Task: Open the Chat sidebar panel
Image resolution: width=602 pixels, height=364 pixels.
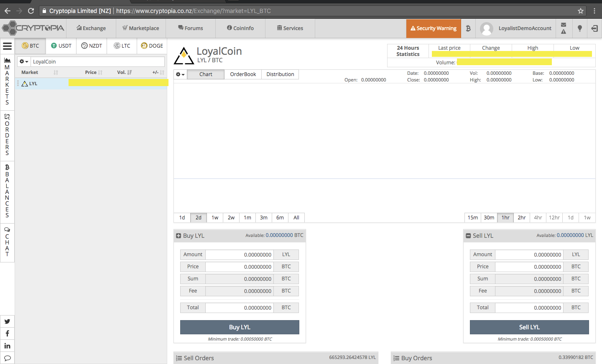Action: pos(7,242)
